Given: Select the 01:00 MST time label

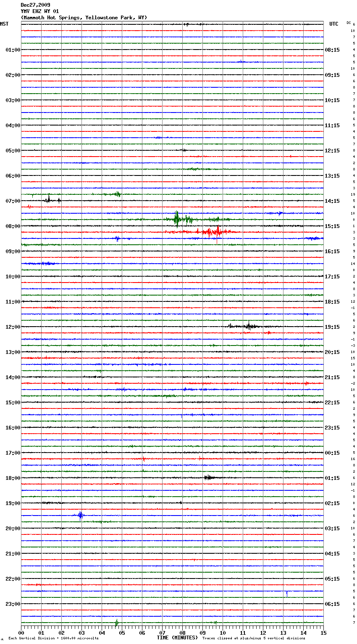Looking at the screenshot, I should (x=13, y=50).
